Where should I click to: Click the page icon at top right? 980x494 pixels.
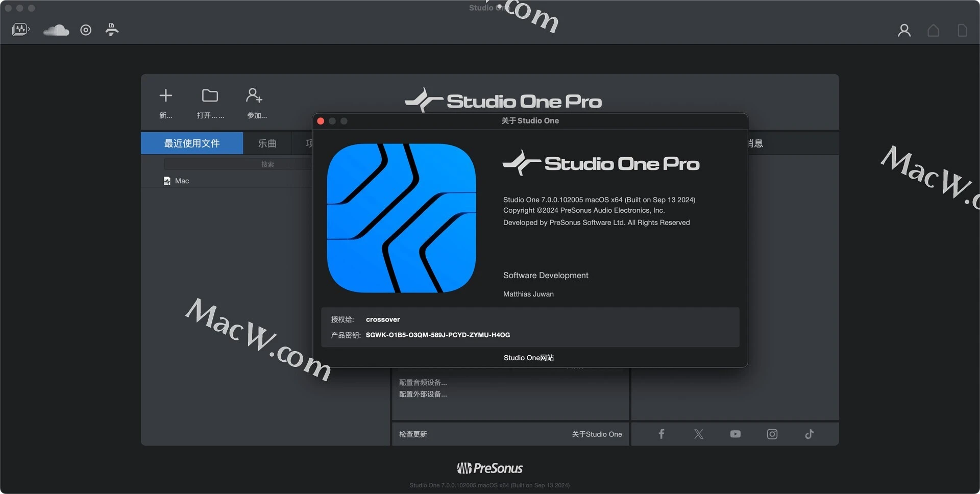[x=962, y=31]
